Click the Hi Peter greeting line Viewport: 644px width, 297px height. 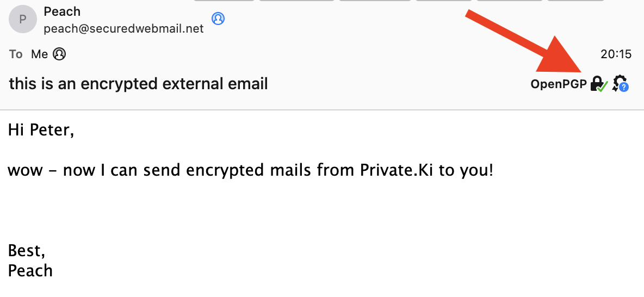coord(41,131)
